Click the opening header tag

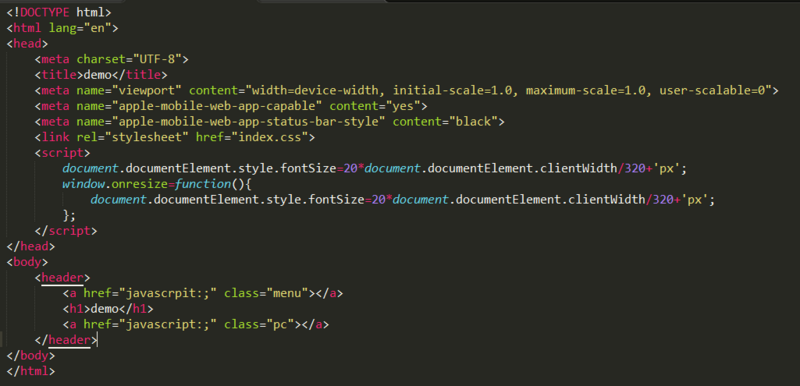[x=62, y=278]
